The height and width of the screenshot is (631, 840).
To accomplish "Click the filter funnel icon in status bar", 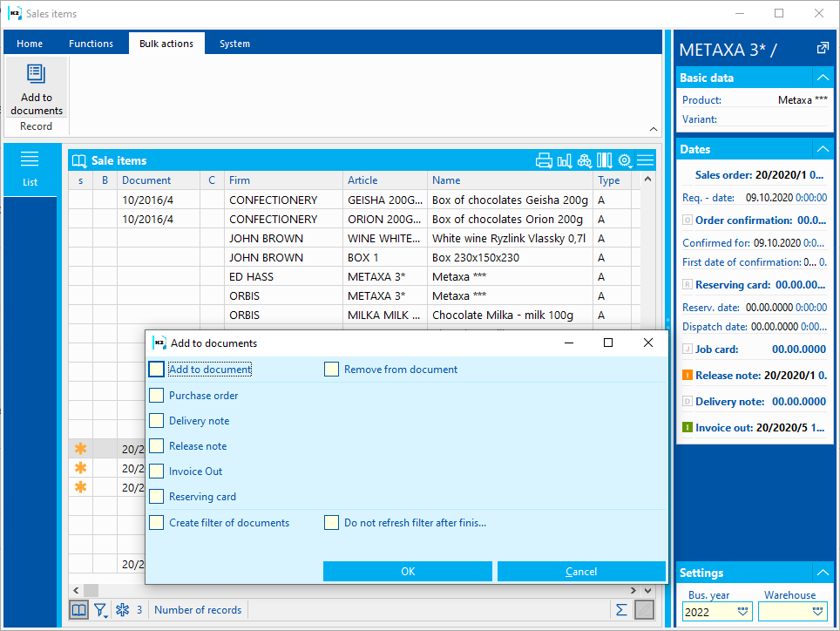I will [x=100, y=610].
